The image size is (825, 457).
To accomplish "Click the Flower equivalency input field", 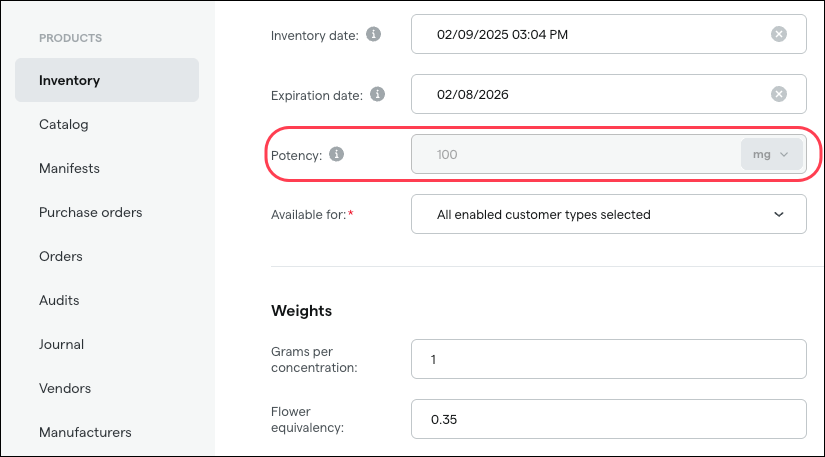I will click(609, 419).
